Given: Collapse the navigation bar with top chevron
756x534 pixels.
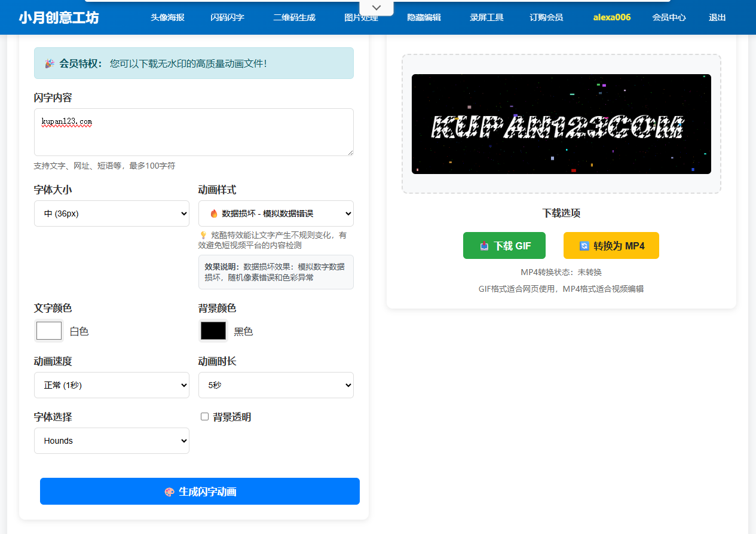Looking at the screenshot, I should point(376,7).
